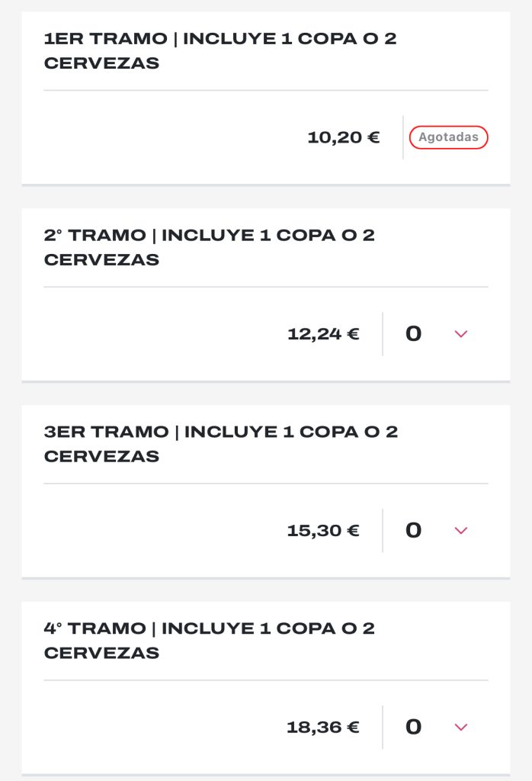
Task: Click the 18,36 € price
Action: (323, 728)
